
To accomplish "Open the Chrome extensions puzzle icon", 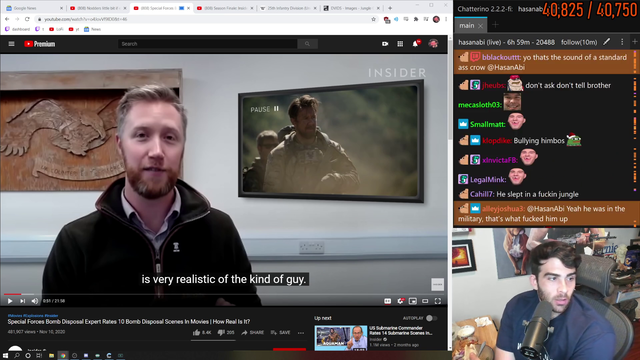I will point(416,19).
